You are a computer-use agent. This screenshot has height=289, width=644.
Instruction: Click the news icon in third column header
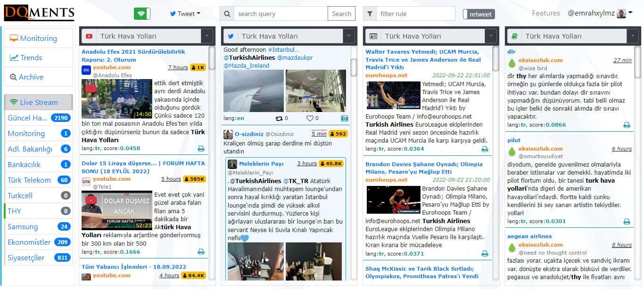tap(373, 36)
